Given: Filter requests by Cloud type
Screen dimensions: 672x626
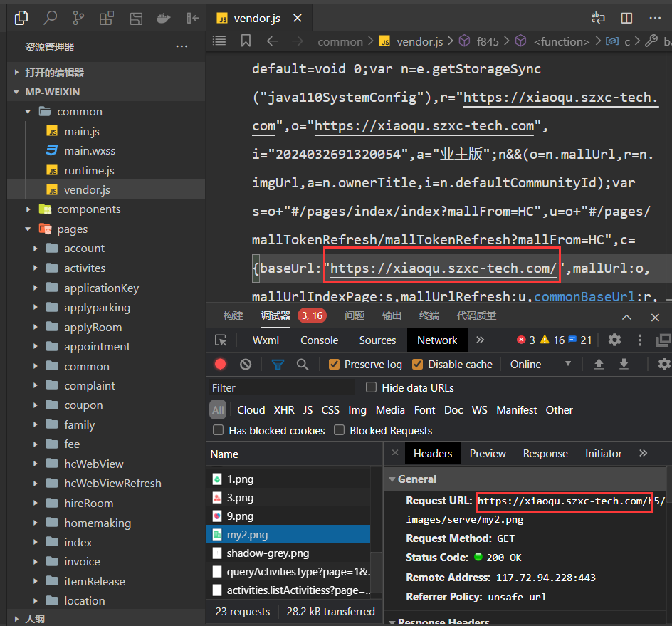Looking at the screenshot, I should click(251, 410).
